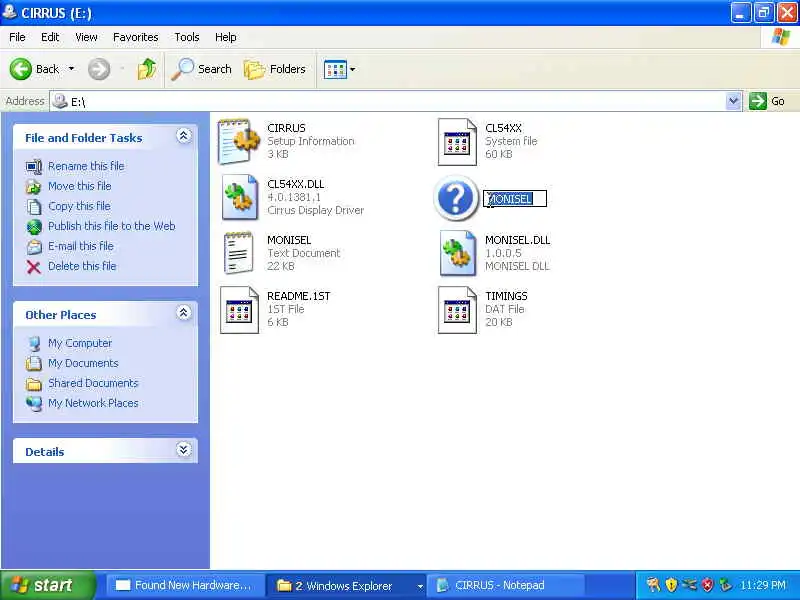Click the My Documents icon in Other Places
The height and width of the screenshot is (600, 800).
(34, 363)
